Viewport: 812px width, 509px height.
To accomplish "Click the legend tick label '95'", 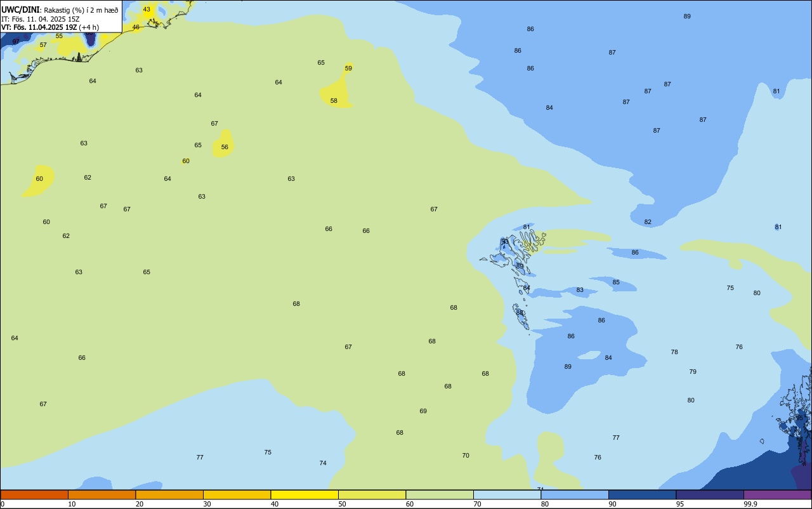I will click(680, 504).
